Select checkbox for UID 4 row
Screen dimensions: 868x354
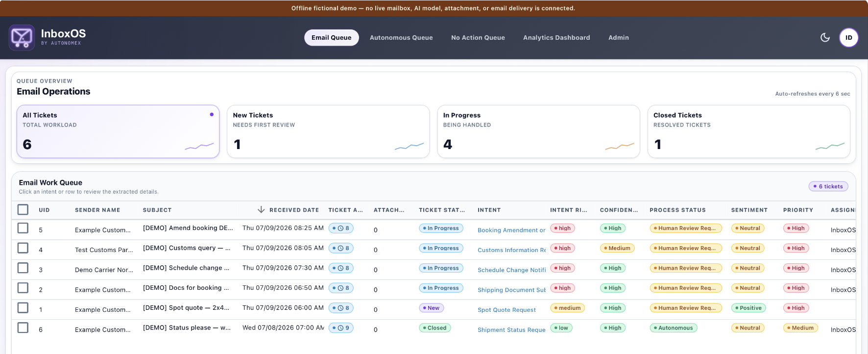point(23,248)
